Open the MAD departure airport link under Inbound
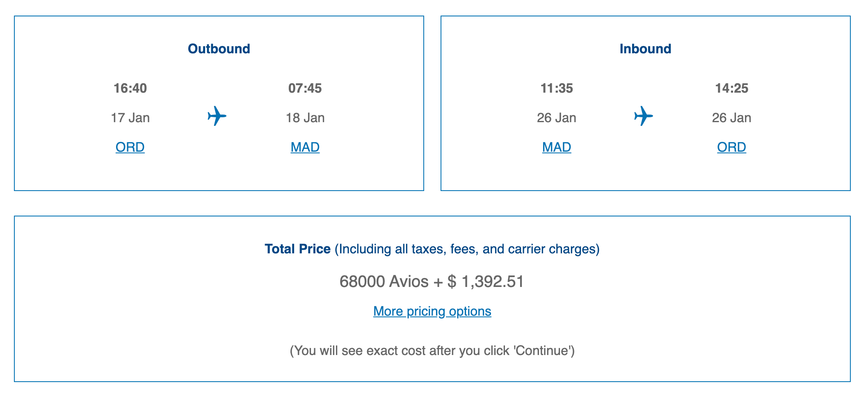This screenshot has width=868, height=396. [556, 147]
